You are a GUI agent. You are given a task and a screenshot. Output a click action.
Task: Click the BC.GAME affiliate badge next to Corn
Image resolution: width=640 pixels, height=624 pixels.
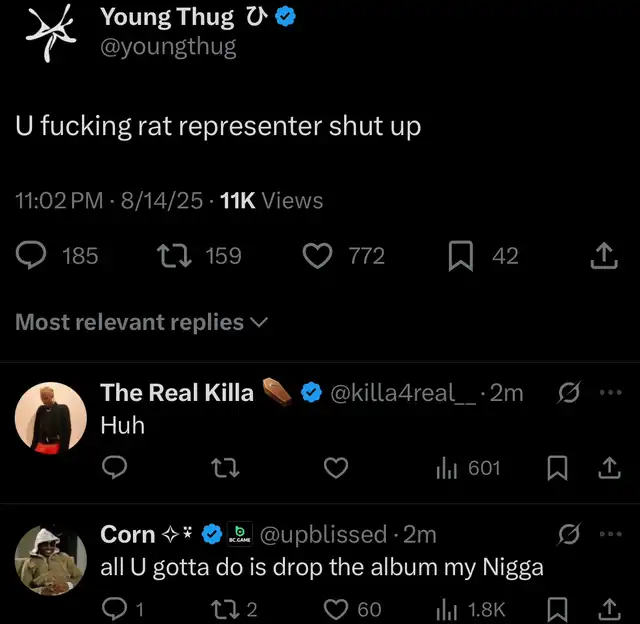coord(240,535)
